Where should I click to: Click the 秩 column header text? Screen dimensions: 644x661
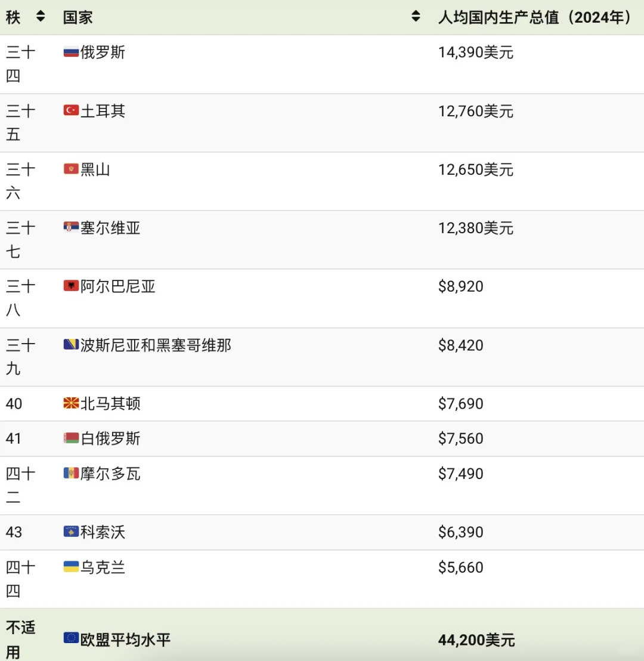(x=13, y=17)
